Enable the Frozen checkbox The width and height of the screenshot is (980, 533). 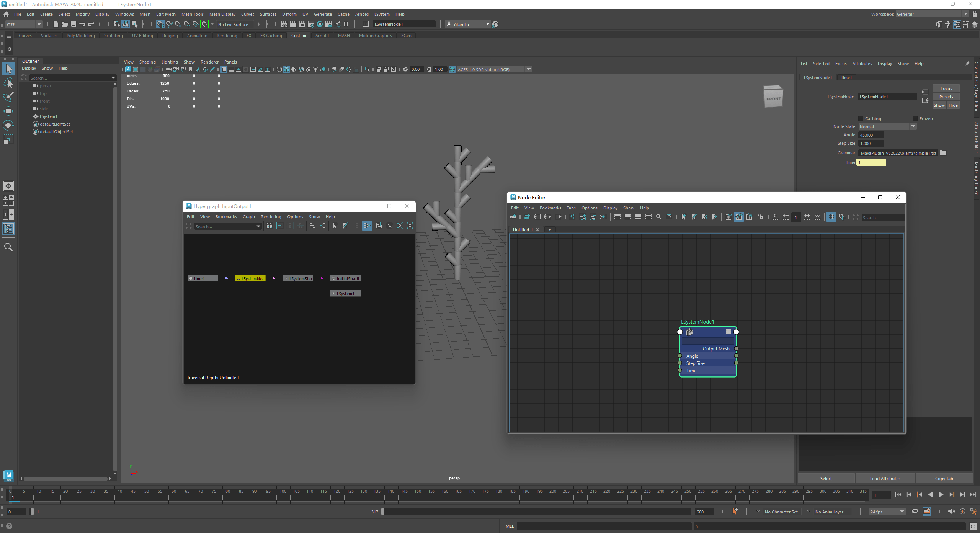pyautogui.click(x=915, y=119)
